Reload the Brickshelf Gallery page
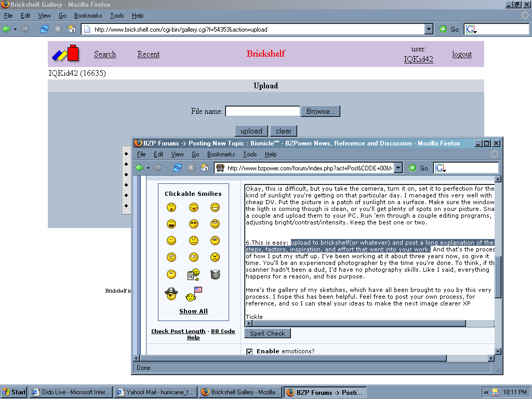 click(44, 29)
